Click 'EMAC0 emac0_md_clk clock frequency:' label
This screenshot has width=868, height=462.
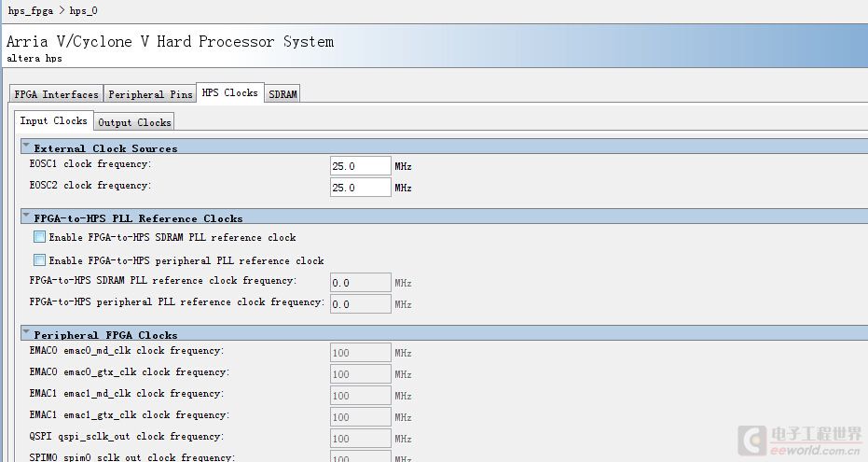[127, 351]
